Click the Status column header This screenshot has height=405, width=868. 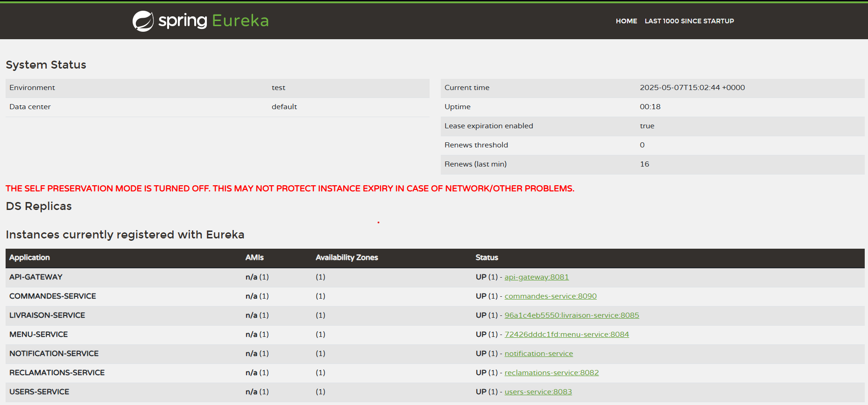(x=487, y=258)
